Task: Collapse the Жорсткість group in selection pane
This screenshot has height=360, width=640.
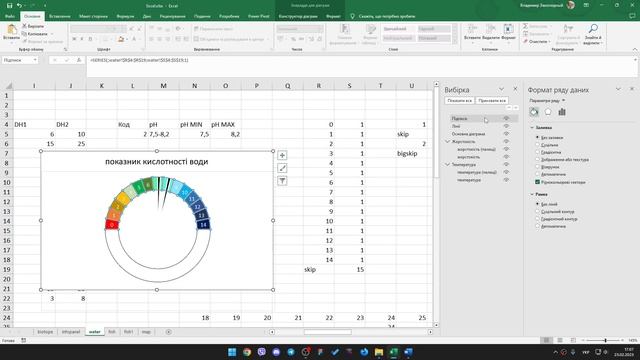Action: tap(447, 142)
